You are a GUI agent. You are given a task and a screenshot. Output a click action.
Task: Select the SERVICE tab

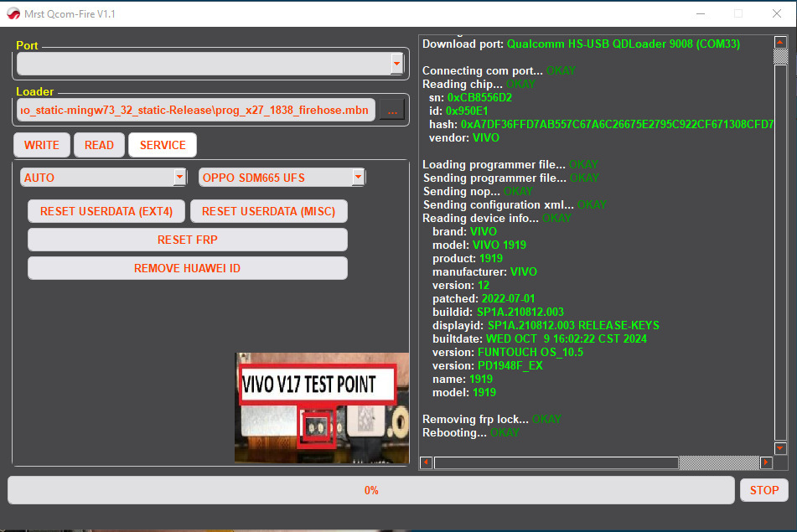(163, 145)
